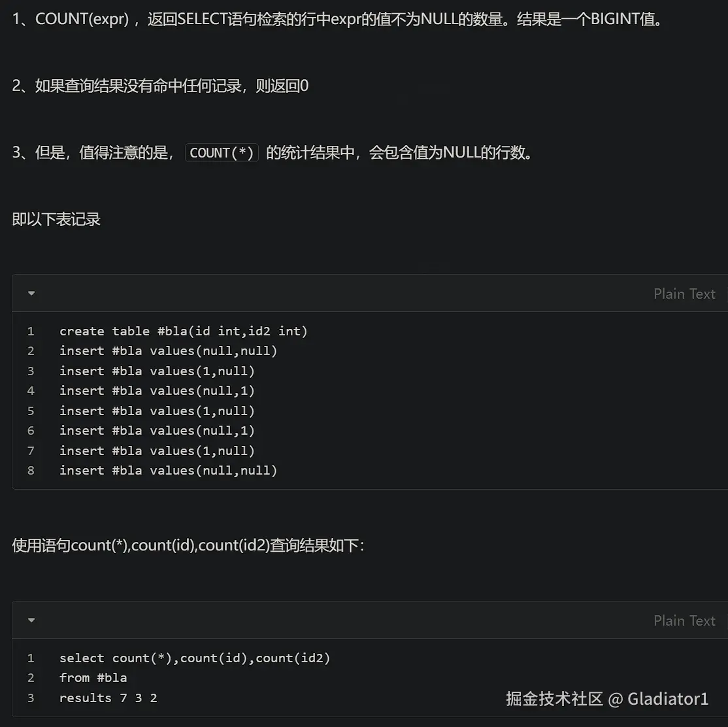Click line number 2 in first code block
Image resolution: width=728 pixels, height=727 pixels.
coord(31,351)
